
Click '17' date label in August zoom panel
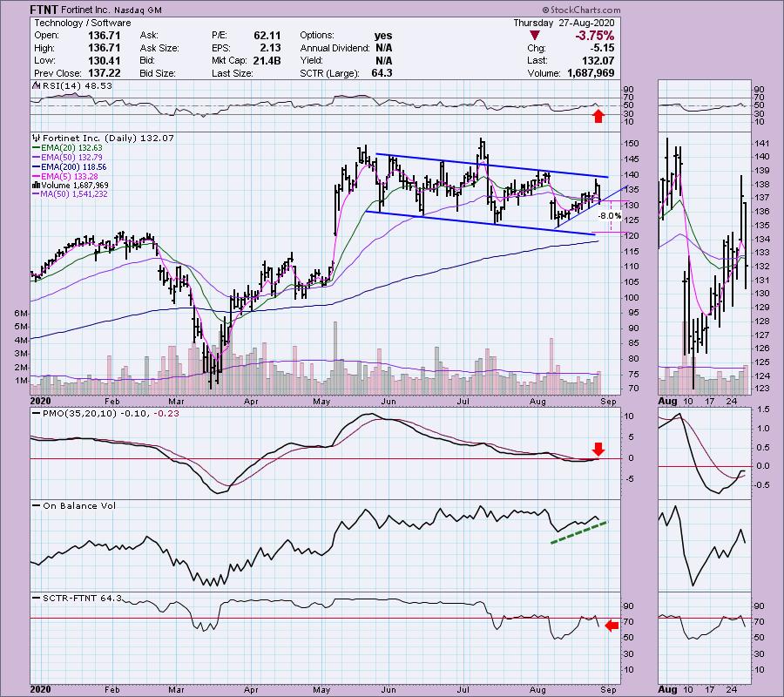point(709,402)
